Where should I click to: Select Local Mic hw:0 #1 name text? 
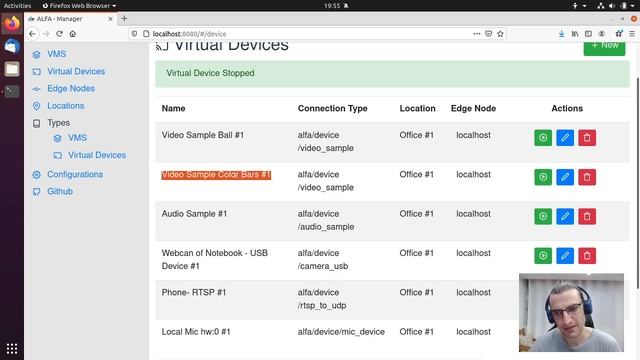pyautogui.click(x=196, y=331)
